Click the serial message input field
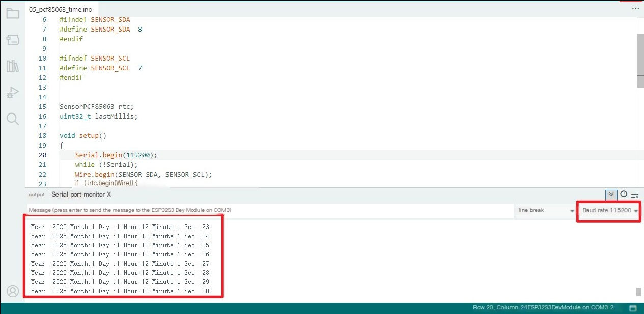 pyautogui.click(x=270, y=210)
